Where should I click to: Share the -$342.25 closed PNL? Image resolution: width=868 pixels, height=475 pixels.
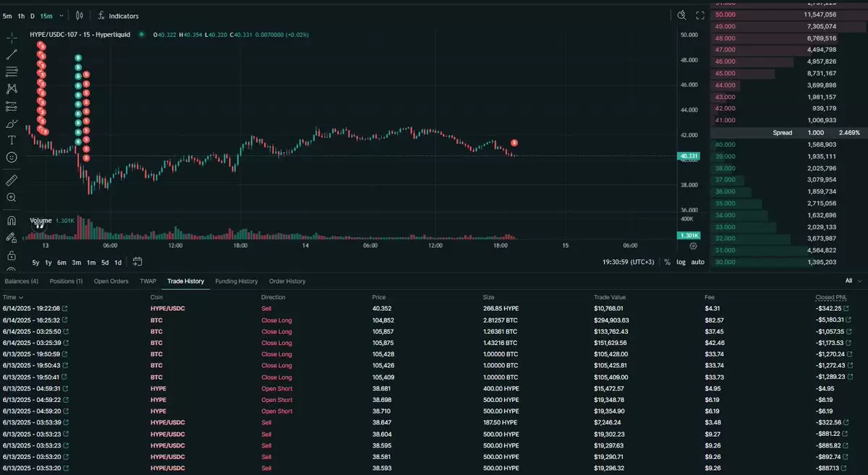(x=847, y=309)
